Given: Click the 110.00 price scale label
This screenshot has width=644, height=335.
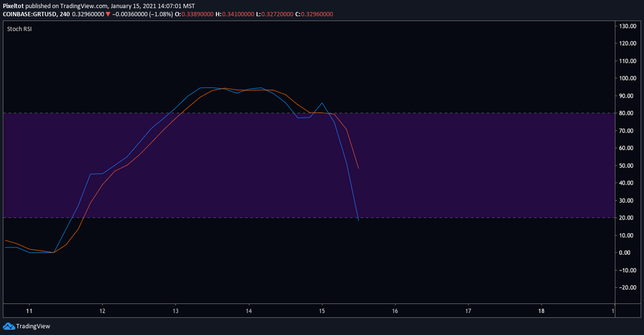Looking at the screenshot, I should coord(627,61).
